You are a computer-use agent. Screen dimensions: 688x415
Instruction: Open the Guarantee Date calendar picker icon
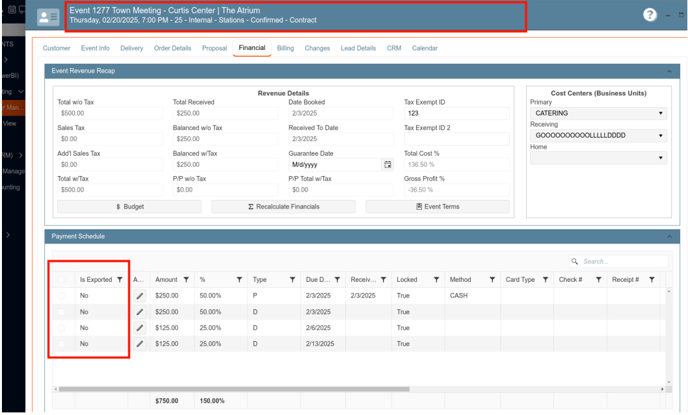pos(388,164)
